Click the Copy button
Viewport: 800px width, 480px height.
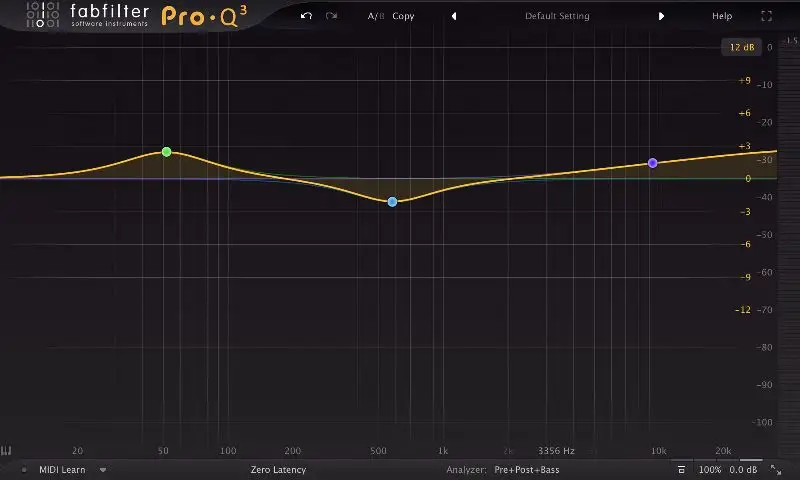coord(403,16)
